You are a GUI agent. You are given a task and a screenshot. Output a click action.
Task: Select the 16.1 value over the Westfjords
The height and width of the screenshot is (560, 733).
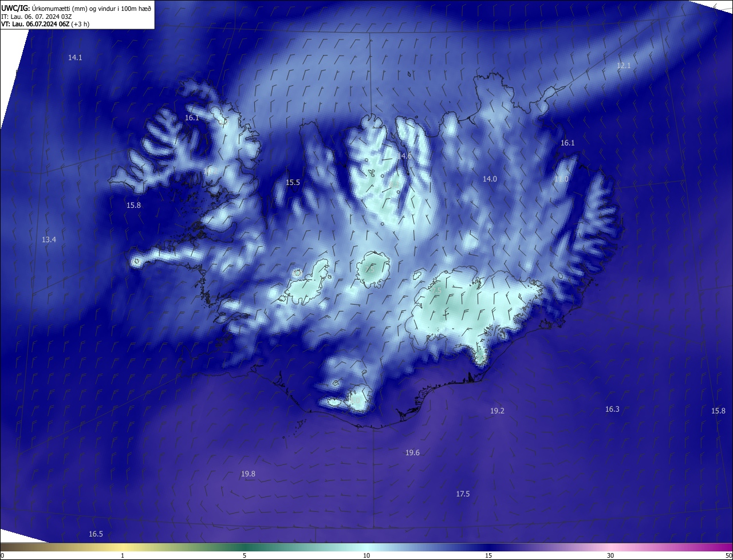pyautogui.click(x=192, y=118)
